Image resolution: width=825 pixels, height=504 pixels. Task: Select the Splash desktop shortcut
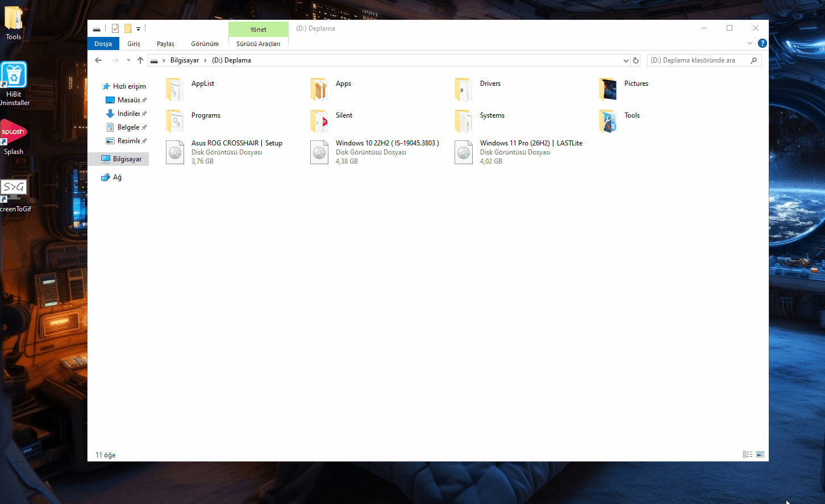(14, 137)
